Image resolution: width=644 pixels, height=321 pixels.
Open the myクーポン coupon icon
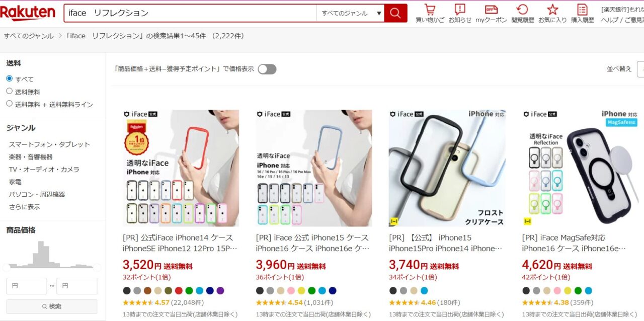pyautogui.click(x=491, y=13)
